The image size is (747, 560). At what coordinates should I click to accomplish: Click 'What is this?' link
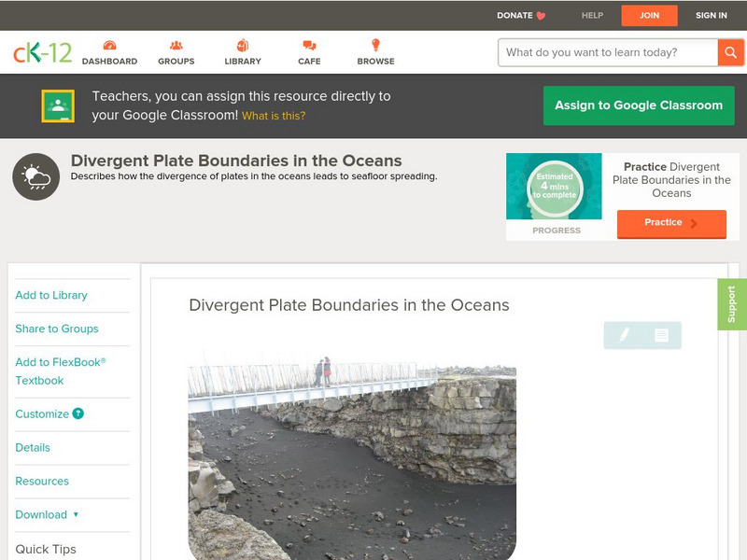point(274,116)
